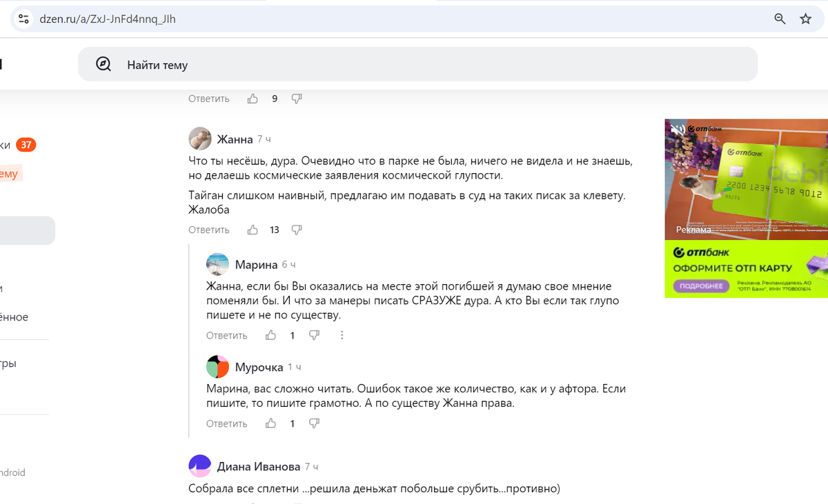Open Мурочка's avatar

[x=217, y=366]
